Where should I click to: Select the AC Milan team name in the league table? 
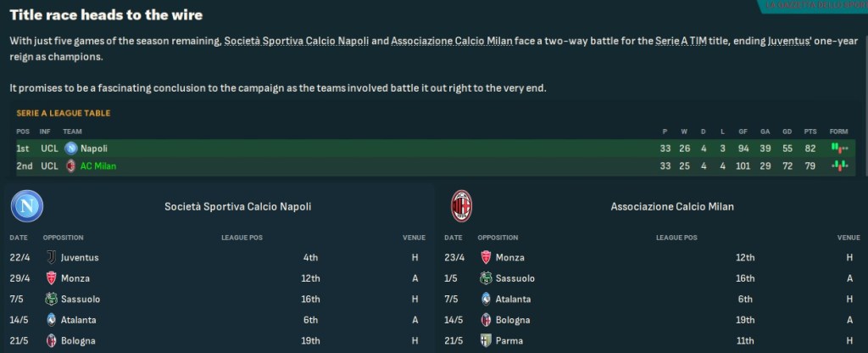click(x=97, y=165)
